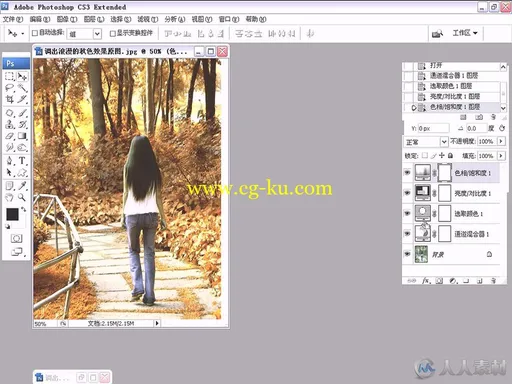The height and width of the screenshot is (384, 512).
Task: Open the 文件 menu
Action: [x=13, y=19]
